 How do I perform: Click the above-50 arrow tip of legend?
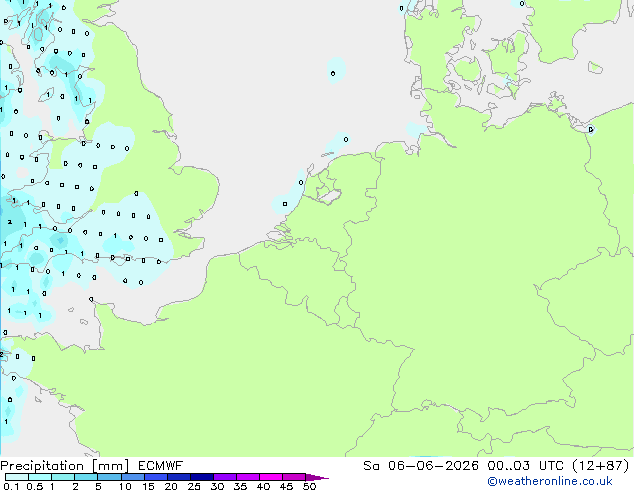coord(317,477)
